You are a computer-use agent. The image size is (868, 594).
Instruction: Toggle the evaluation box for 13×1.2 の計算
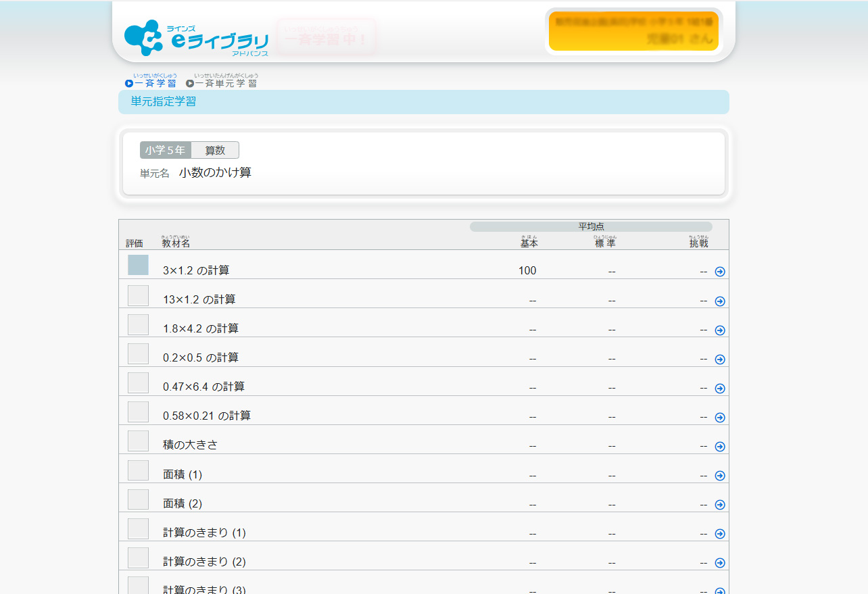[x=138, y=295]
